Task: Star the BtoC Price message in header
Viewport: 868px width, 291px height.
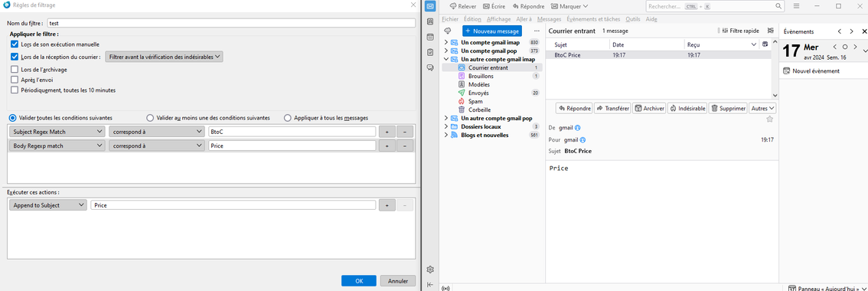Action: click(x=769, y=119)
